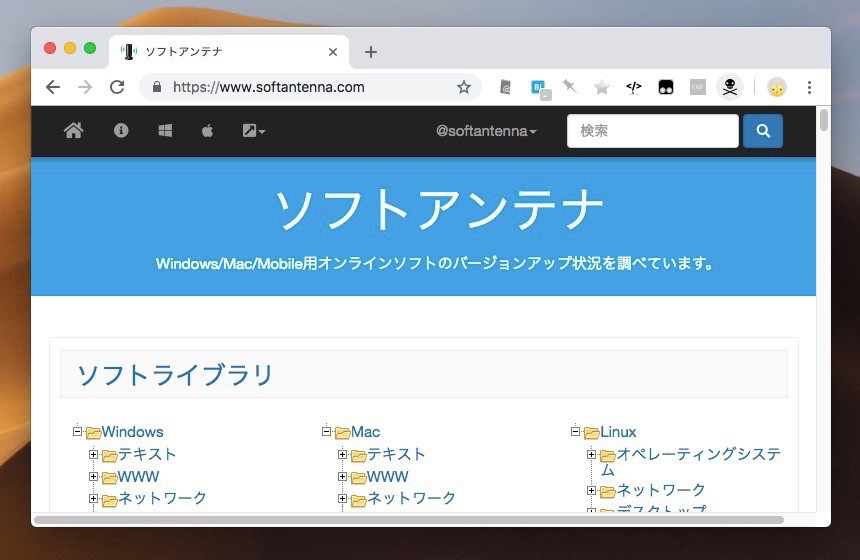The width and height of the screenshot is (860, 560).
Task: Open the Chrome profile avatar
Action: pos(777,87)
